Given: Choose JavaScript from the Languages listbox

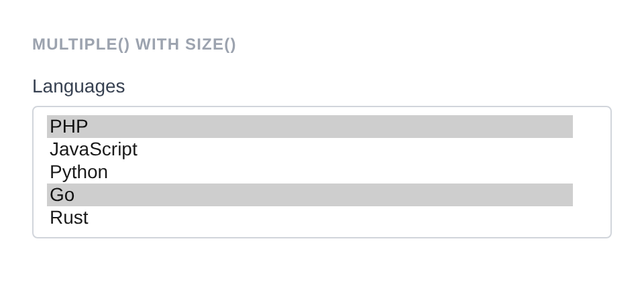Looking at the screenshot, I should 309,149.
